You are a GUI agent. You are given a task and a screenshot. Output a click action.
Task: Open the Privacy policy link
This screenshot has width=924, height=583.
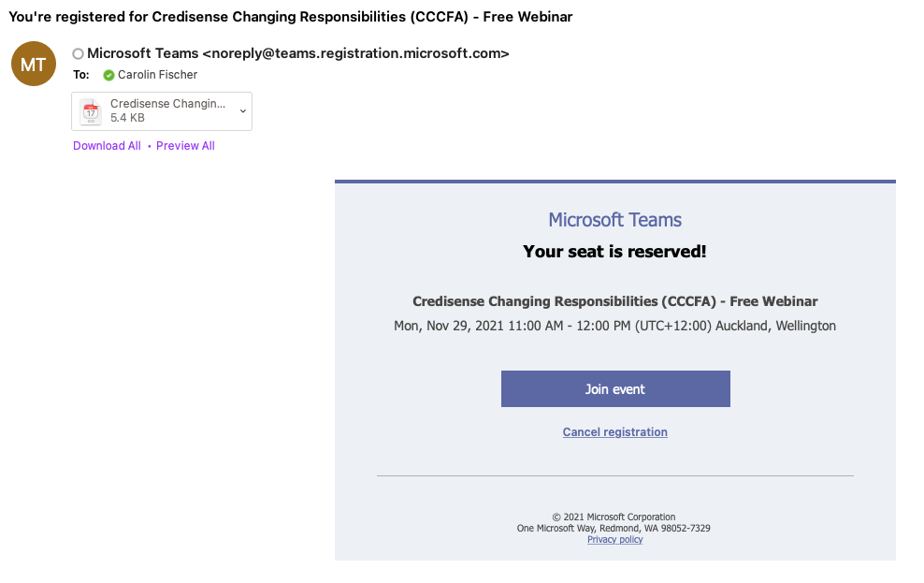614,539
